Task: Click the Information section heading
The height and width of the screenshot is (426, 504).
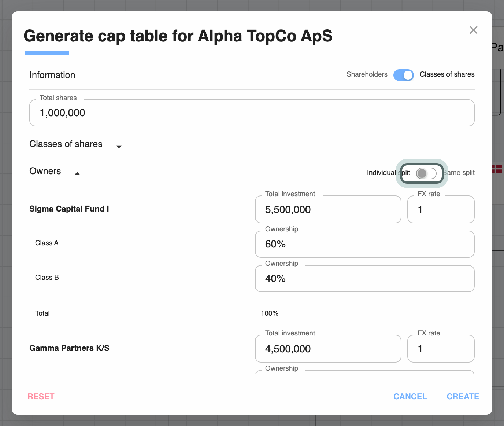Action: (x=52, y=75)
